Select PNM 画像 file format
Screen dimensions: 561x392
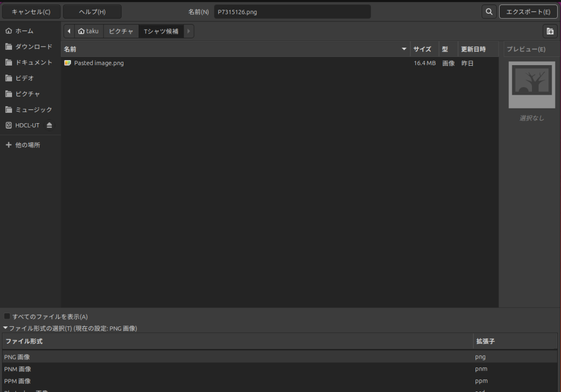tap(18, 369)
